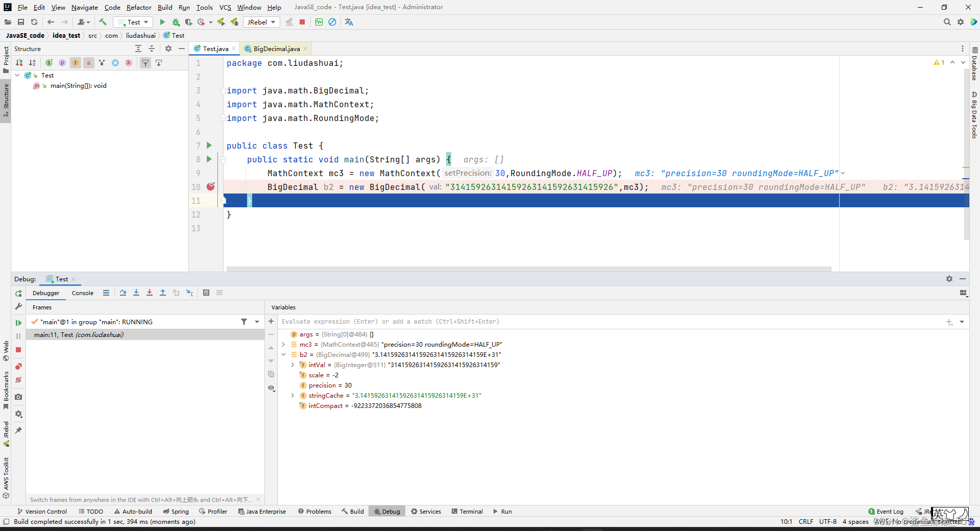Click the Search Everywhere magnifier icon
The width and height of the screenshot is (980, 531).
947,22
